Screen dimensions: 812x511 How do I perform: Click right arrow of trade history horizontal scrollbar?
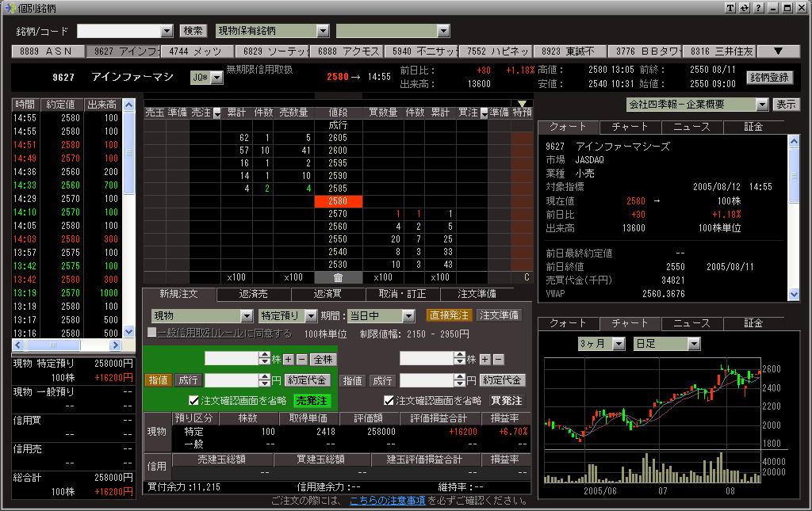click(x=116, y=345)
